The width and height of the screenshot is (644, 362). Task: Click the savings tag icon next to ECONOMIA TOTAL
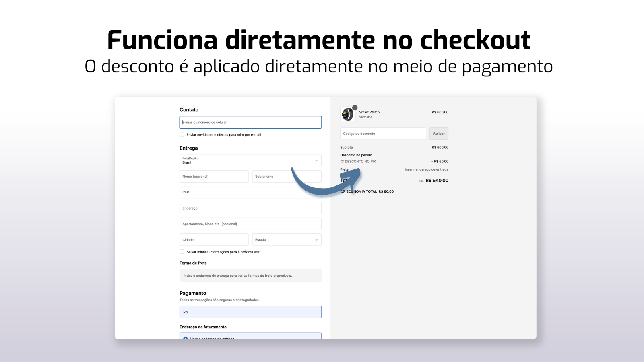(343, 191)
